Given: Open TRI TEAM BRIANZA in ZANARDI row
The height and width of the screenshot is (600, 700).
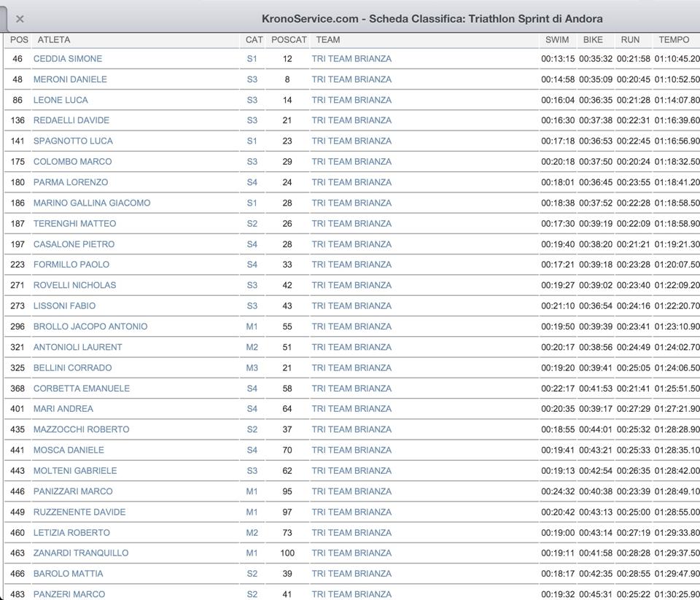Looking at the screenshot, I should pyautogui.click(x=351, y=553).
